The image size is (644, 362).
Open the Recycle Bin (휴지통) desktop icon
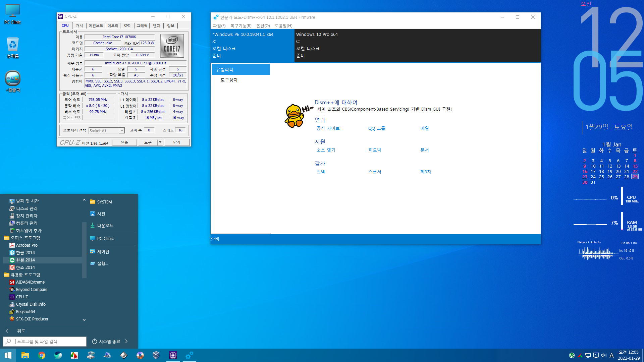[x=13, y=48]
